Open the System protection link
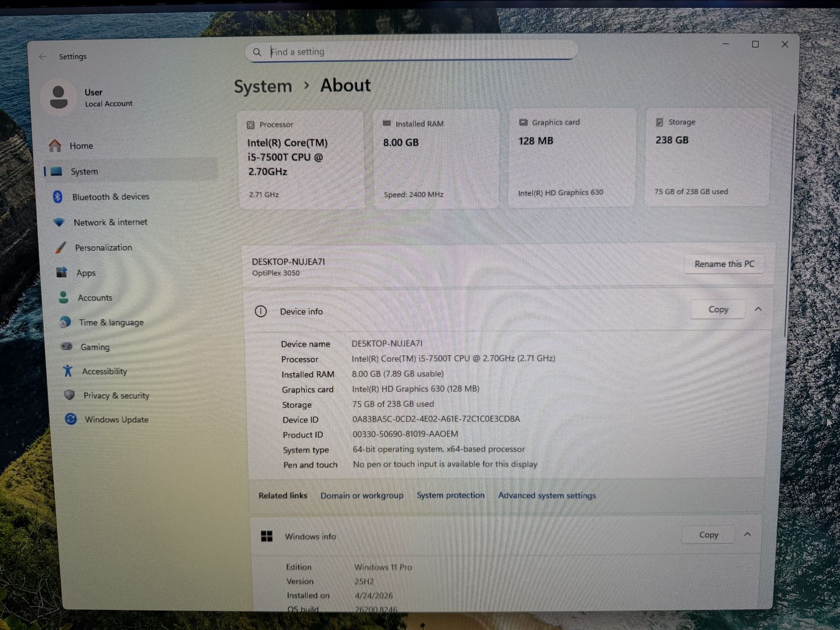840x630 pixels. [450, 496]
